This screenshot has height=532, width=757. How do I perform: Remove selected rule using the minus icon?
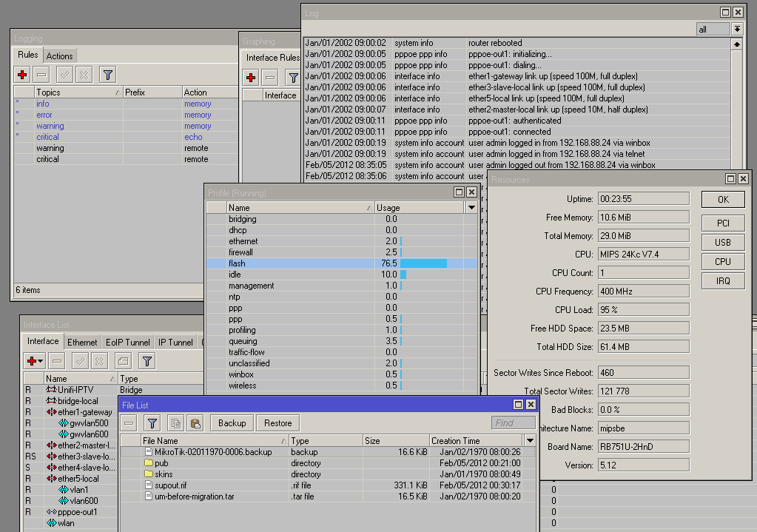pyautogui.click(x=41, y=73)
